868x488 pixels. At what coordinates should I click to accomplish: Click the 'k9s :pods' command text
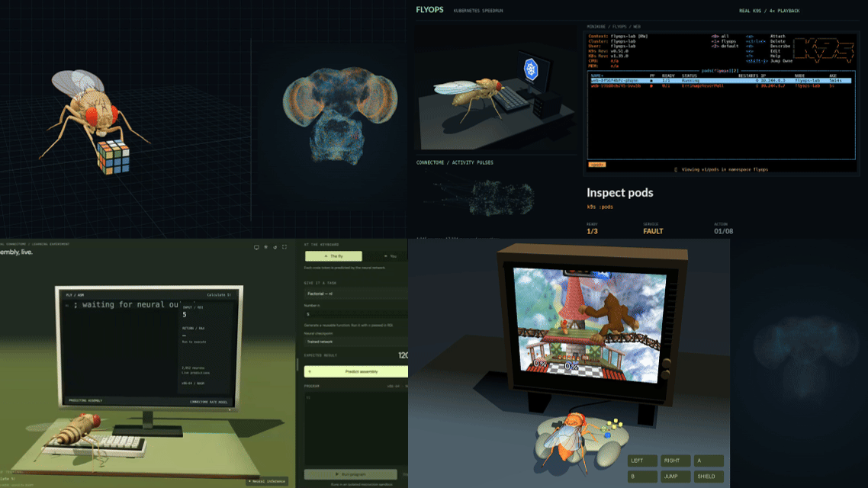pyautogui.click(x=600, y=207)
